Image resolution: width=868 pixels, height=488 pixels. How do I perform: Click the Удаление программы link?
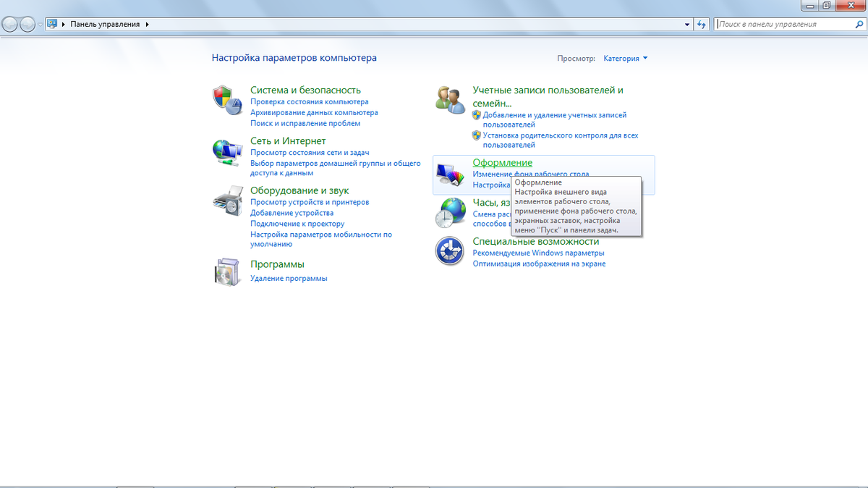pos(289,278)
